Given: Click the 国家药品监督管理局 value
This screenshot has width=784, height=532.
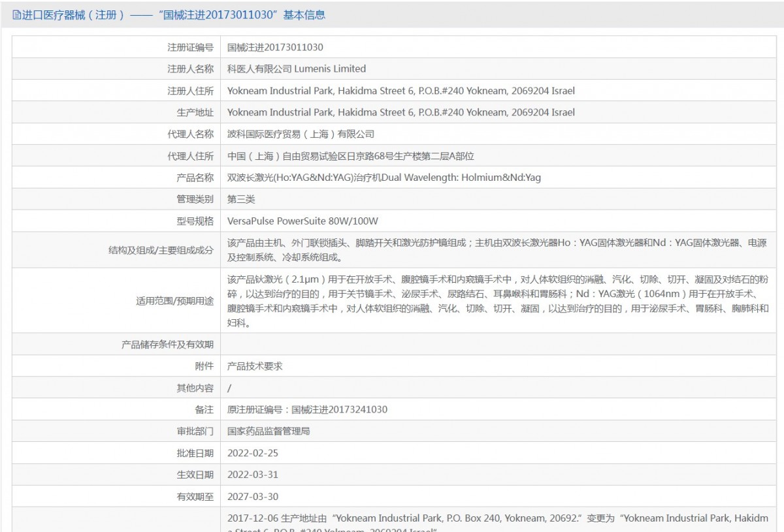Looking at the screenshot, I should pyautogui.click(x=269, y=431).
